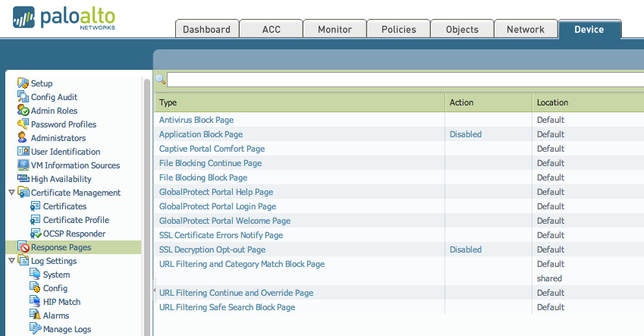Viewport: 644px width, 336px height.
Task: Click the search magnifier icon
Action: 160,79
